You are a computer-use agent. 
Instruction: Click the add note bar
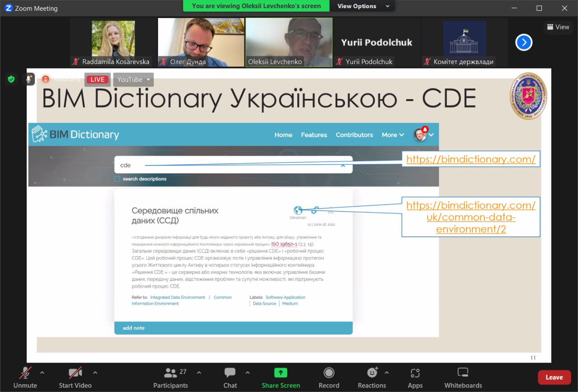pyautogui.click(x=233, y=327)
